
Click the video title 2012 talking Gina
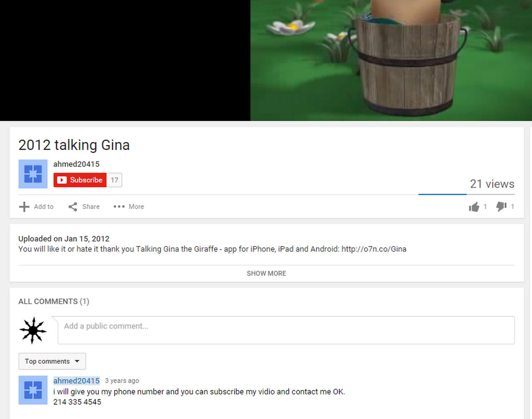(74, 145)
